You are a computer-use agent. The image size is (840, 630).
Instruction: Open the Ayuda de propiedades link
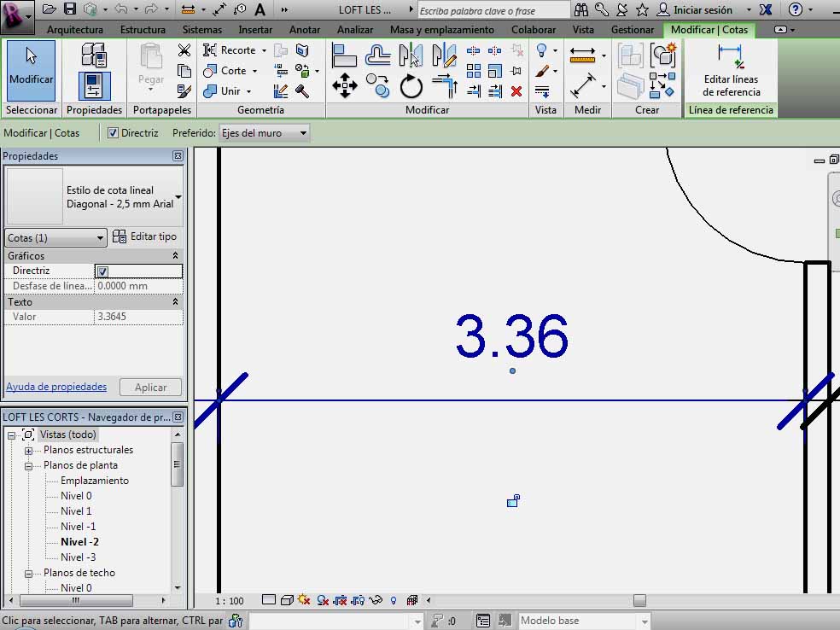pyautogui.click(x=56, y=387)
